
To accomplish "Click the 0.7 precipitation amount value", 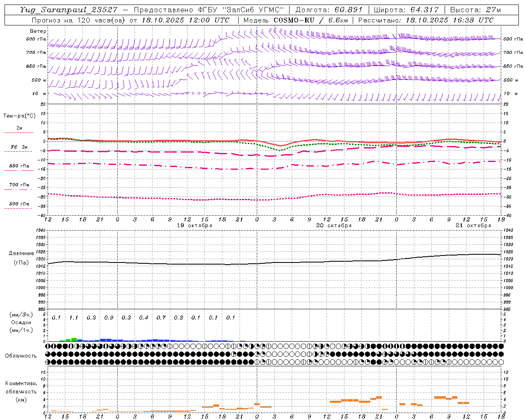I will point(161,317).
